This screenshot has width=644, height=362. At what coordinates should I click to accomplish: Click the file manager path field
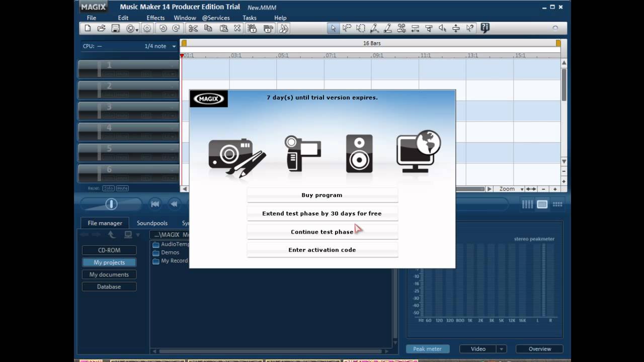(170, 235)
